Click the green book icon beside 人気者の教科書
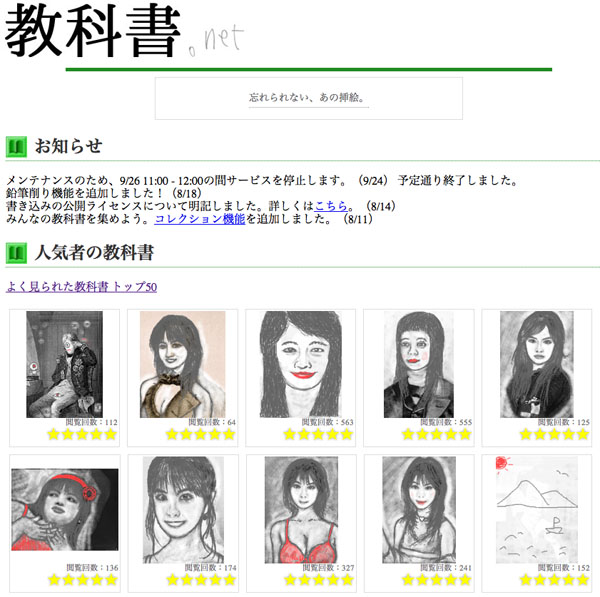The width and height of the screenshot is (600, 597). click(x=15, y=253)
